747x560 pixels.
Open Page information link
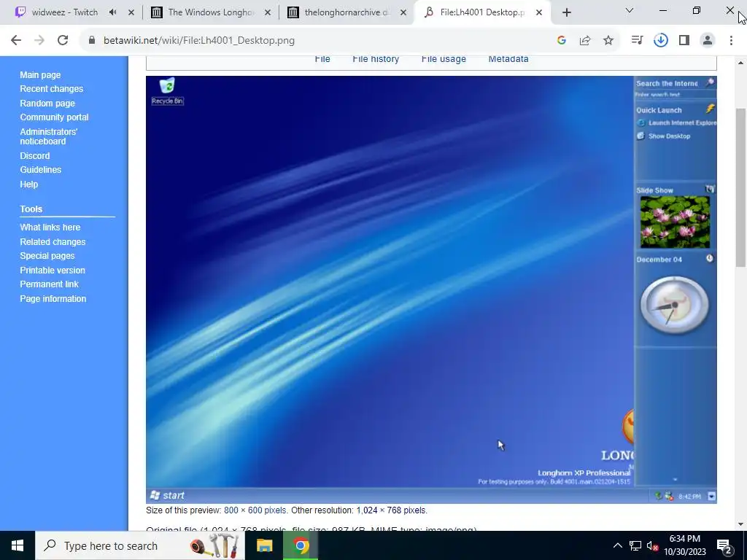[53, 298]
